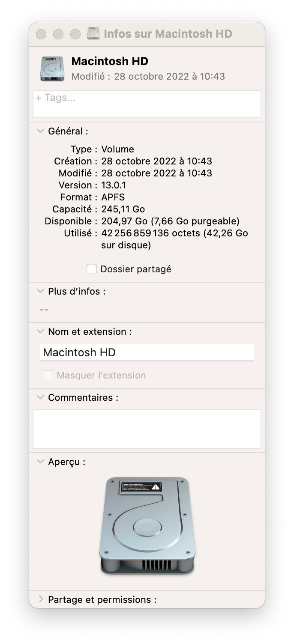The width and height of the screenshot is (294, 644).
Task: Collapse the Commentaires section
Action: tap(40, 397)
